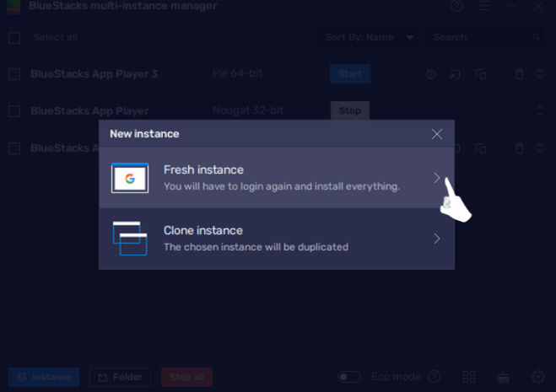Click the Search input field
Screen dimensions: 556x392
coord(485,37)
